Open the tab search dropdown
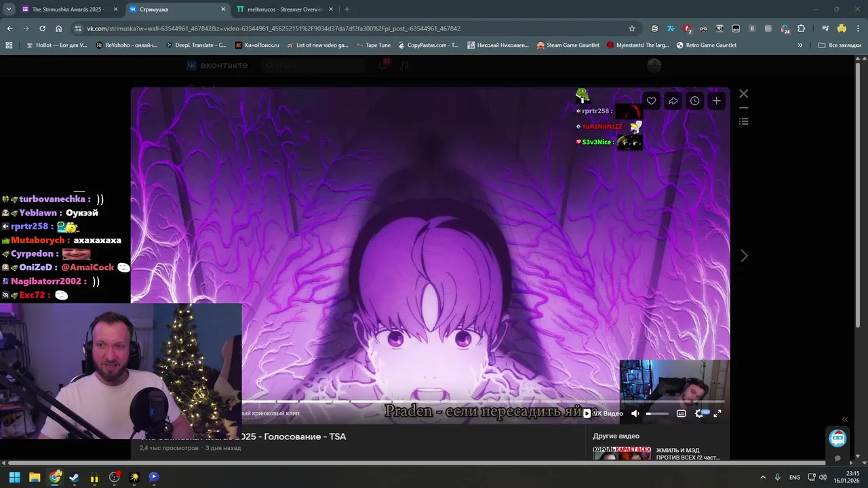This screenshot has height=488, width=868. pyautogui.click(x=9, y=9)
